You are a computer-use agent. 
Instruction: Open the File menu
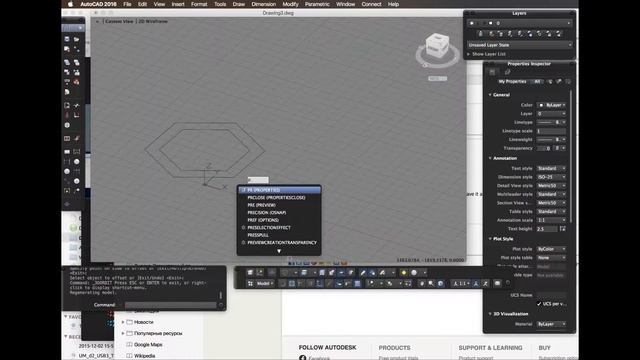[x=127, y=4]
